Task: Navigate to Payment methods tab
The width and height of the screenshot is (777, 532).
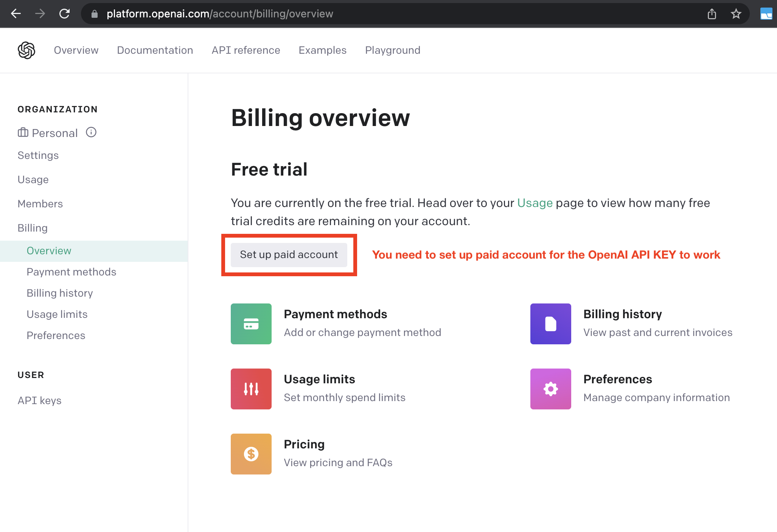Action: (x=71, y=272)
